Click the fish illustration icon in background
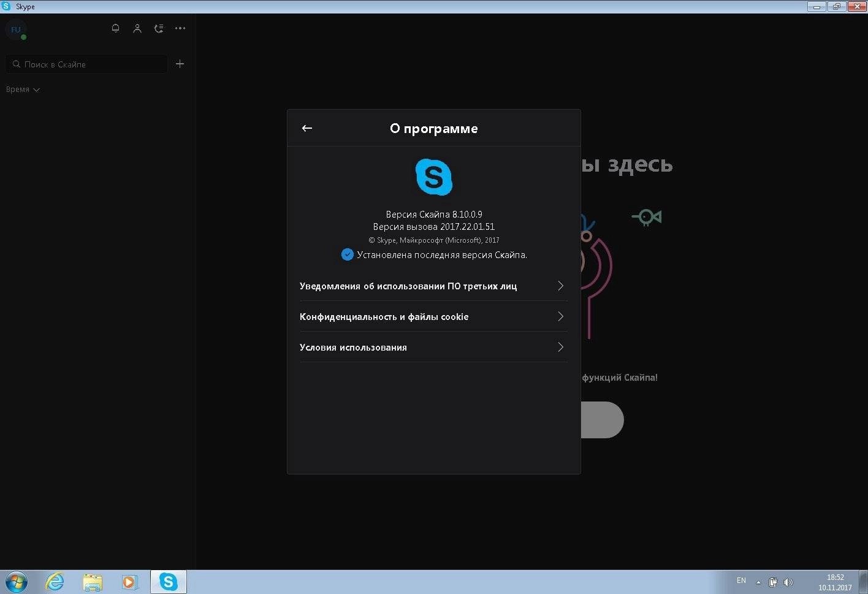Image resolution: width=868 pixels, height=594 pixels. click(647, 216)
